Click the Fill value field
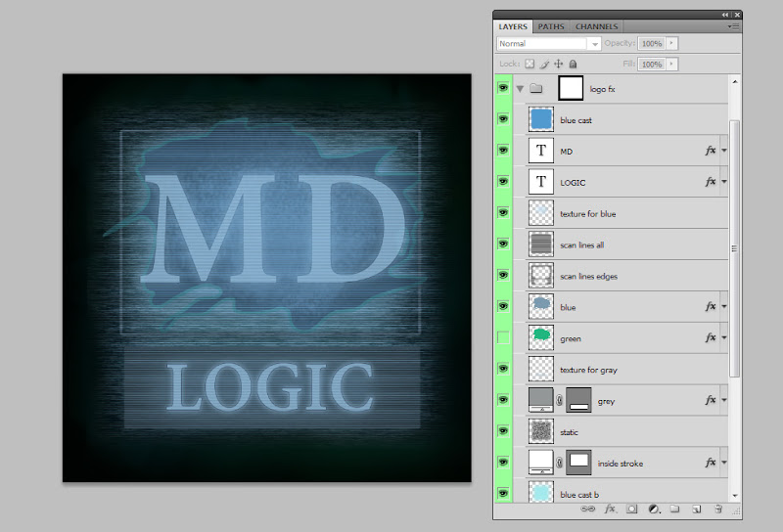 click(x=652, y=64)
